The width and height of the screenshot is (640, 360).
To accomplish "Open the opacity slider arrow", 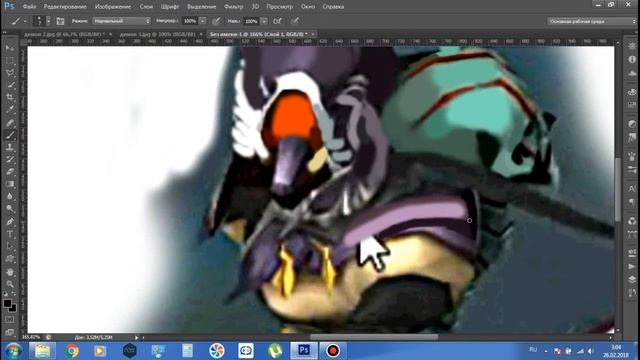I will (202, 21).
